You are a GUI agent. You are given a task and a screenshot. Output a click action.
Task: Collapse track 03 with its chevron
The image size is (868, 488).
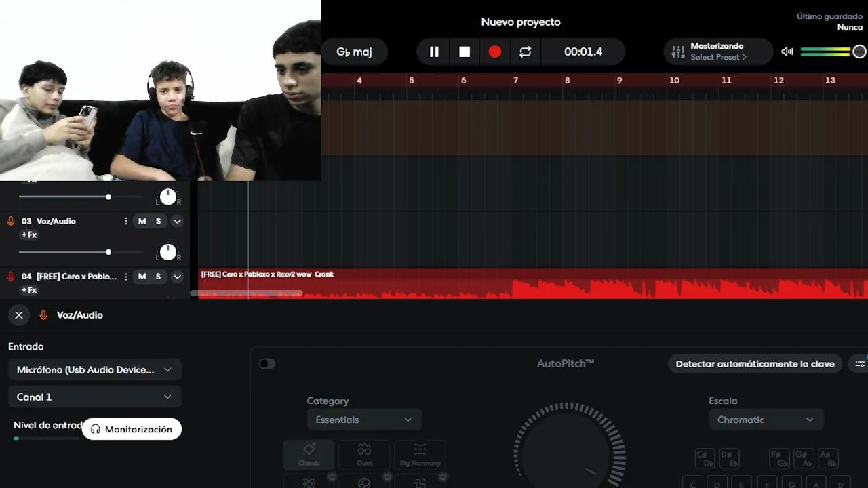click(x=177, y=221)
